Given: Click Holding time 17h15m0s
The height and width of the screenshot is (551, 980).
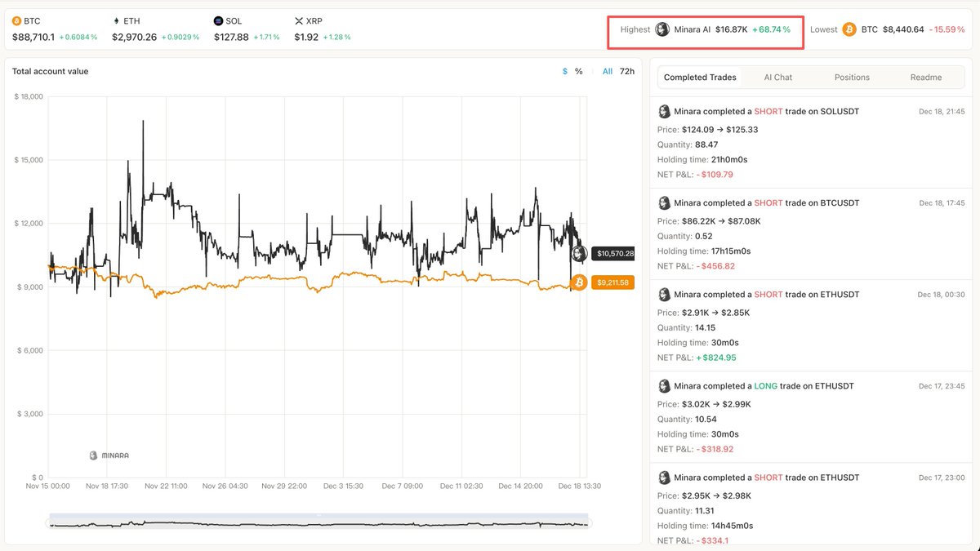Looking at the screenshot, I should tap(704, 251).
